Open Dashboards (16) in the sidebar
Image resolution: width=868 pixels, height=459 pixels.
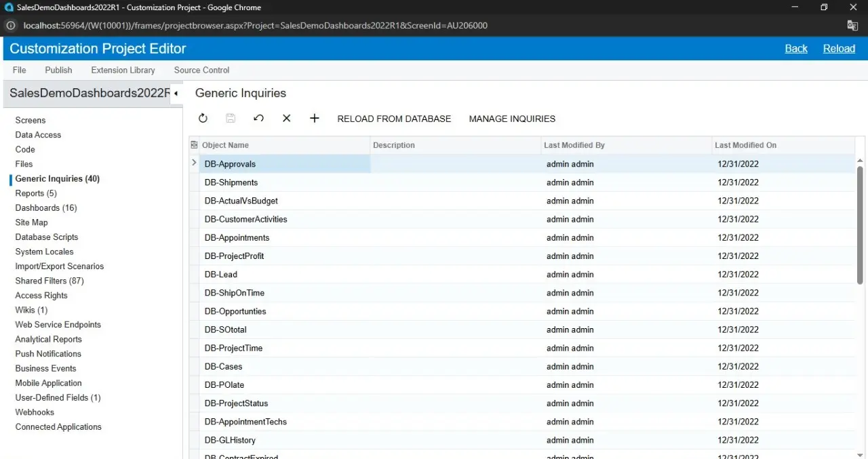coord(46,208)
